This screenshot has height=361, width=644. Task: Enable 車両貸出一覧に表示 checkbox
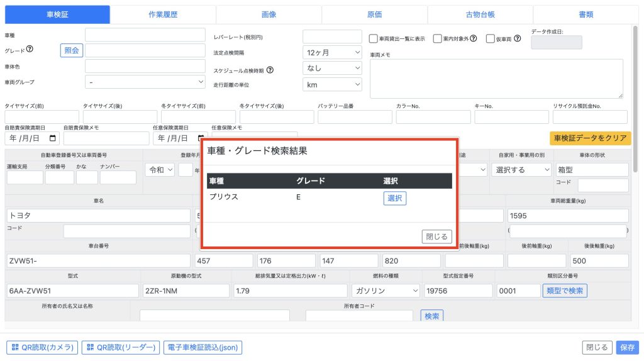tap(374, 38)
